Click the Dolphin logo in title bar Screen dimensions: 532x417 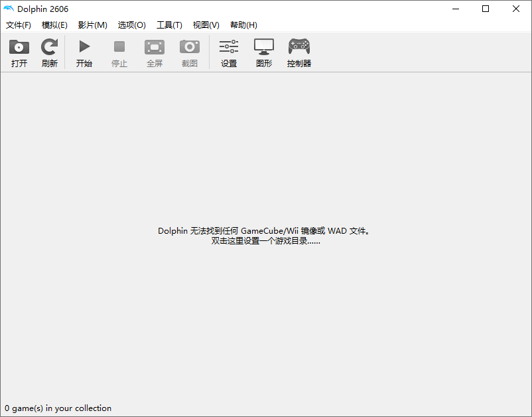9,9
